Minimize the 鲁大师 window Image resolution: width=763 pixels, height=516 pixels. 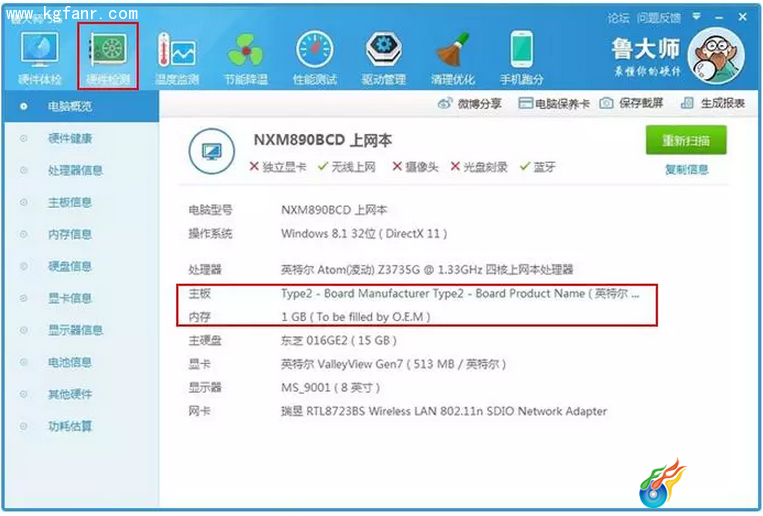(720, 18)
